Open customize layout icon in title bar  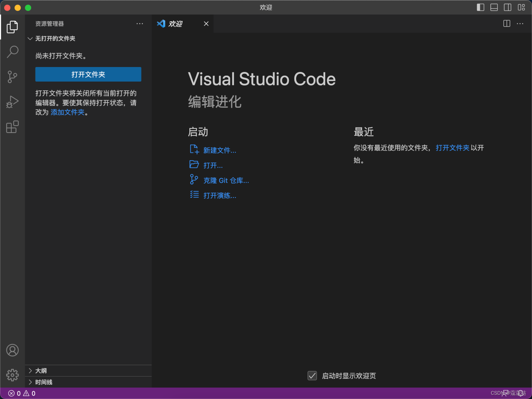(x=521, y=7)
